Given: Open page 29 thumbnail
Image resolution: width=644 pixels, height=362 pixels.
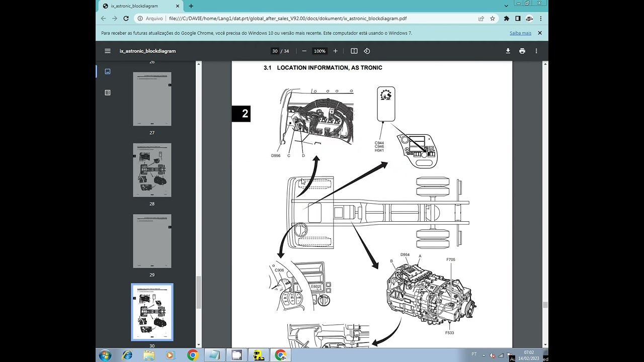Looking at the screenshot, I should (152, 241).
